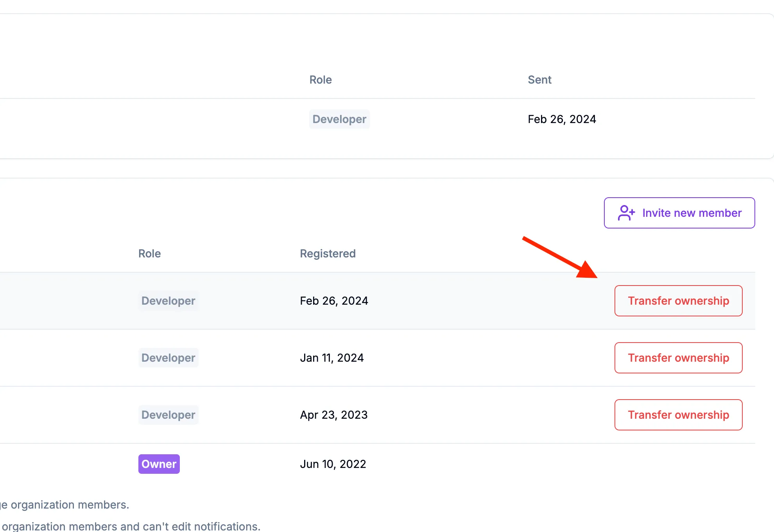The height and width of the screenshot is (532, 774).
Task: Select the Feb 26, 2024 sent date
Action: (x=562, y=119)
